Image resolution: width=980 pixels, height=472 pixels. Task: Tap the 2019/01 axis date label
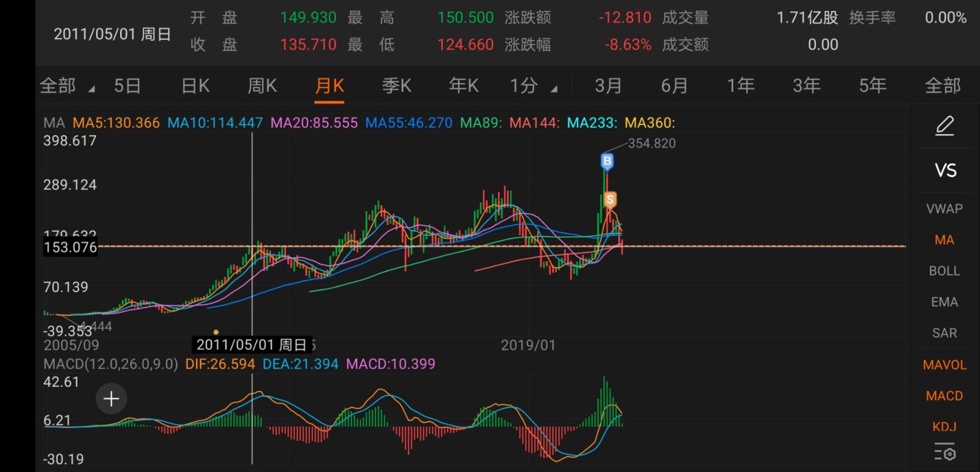coord(528,345)
